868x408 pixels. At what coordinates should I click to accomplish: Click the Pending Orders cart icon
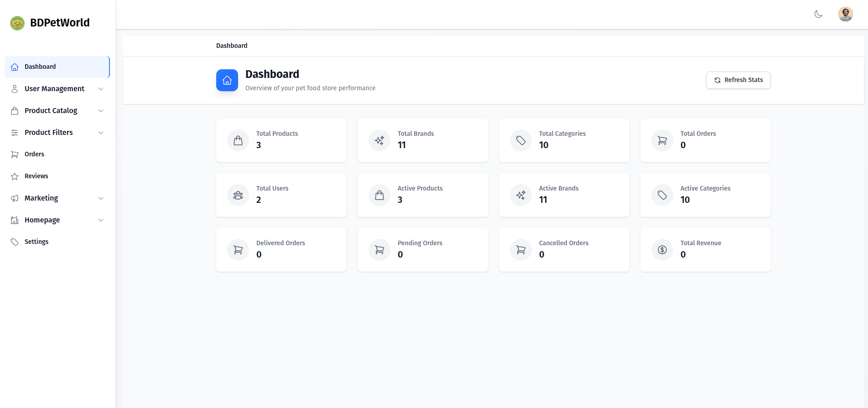tap(379, 250)
